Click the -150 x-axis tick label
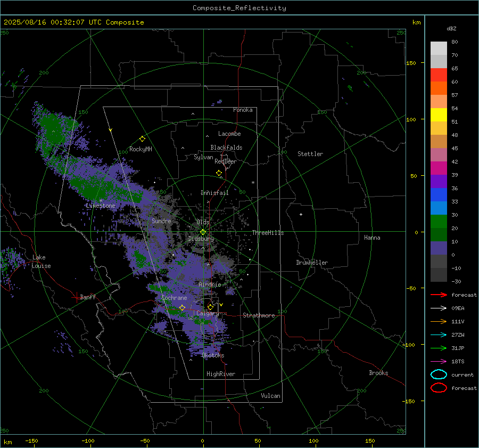The image size is (479, 448). pos(31,441)
